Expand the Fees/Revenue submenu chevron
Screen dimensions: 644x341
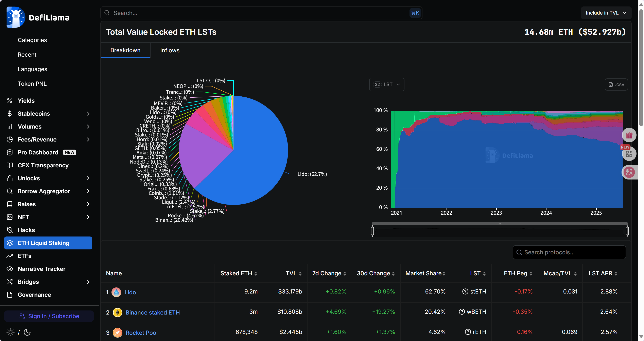[x=88, y=139]
